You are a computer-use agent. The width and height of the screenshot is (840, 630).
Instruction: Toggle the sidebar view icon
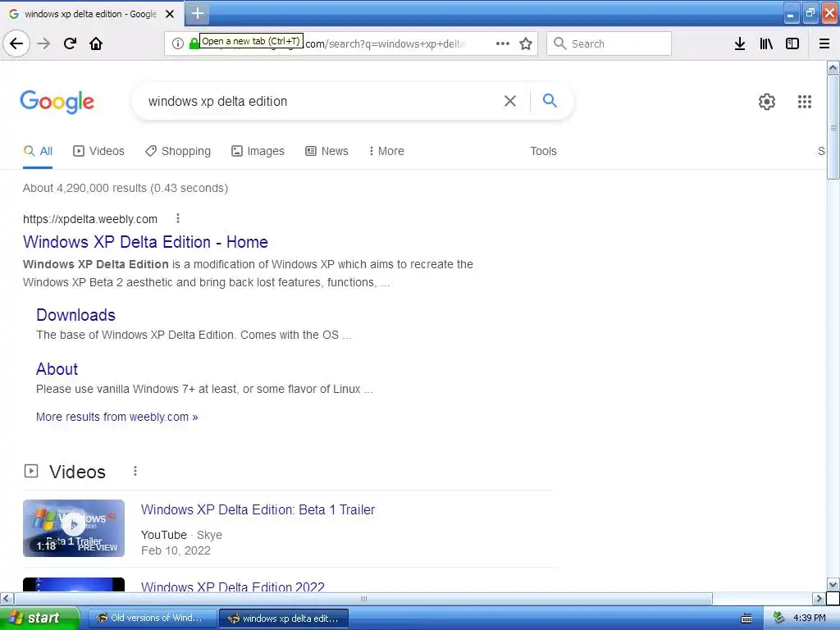point(792,43)
